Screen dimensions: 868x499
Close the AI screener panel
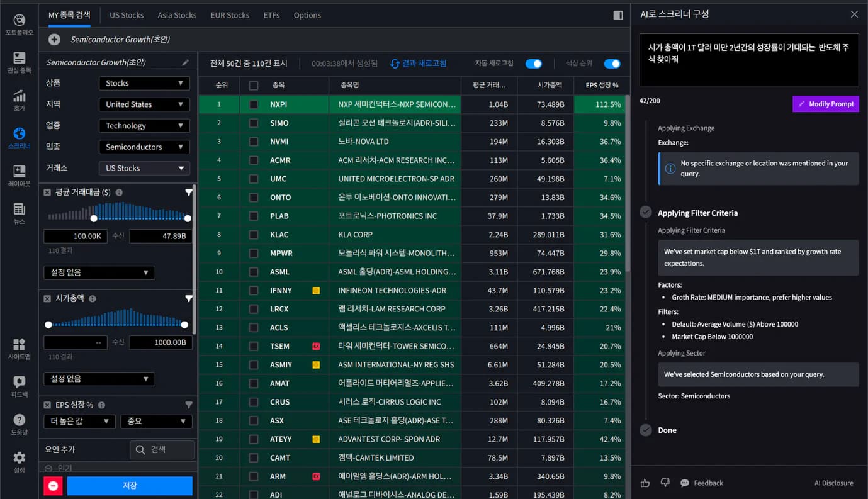click(x=854, y=14)
